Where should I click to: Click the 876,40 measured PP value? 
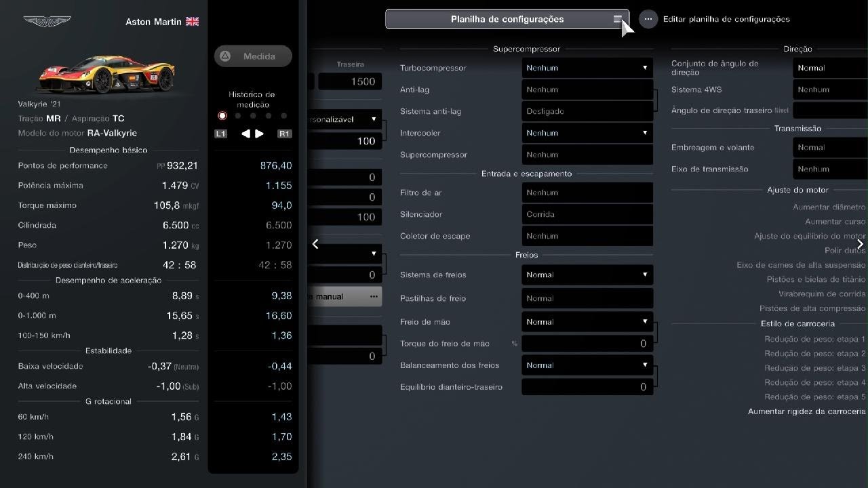(x=276, y=165)
